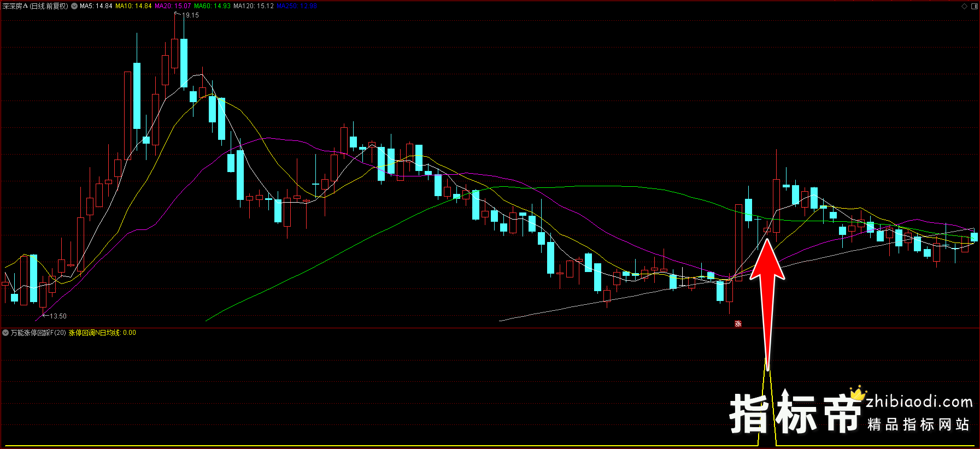Select the MA120: 15.12 label
Viewport: 980px width, 449px height.
pos(254,6)
